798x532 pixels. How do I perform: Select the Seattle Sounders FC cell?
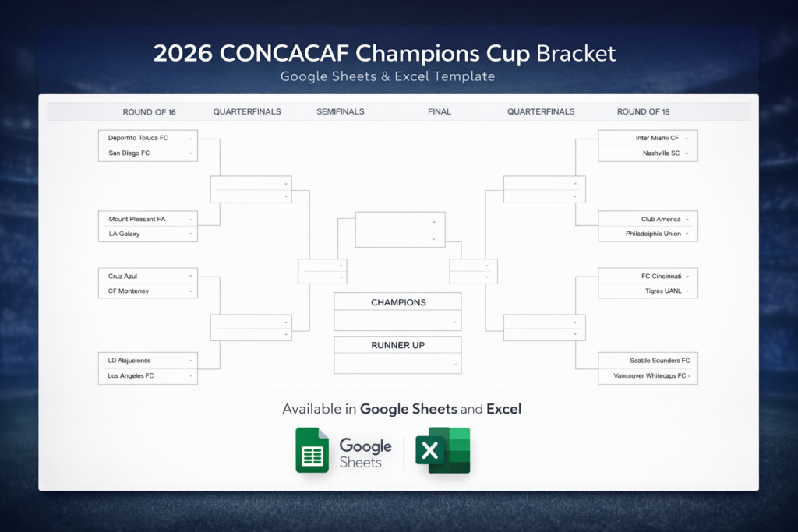[659, 361]
